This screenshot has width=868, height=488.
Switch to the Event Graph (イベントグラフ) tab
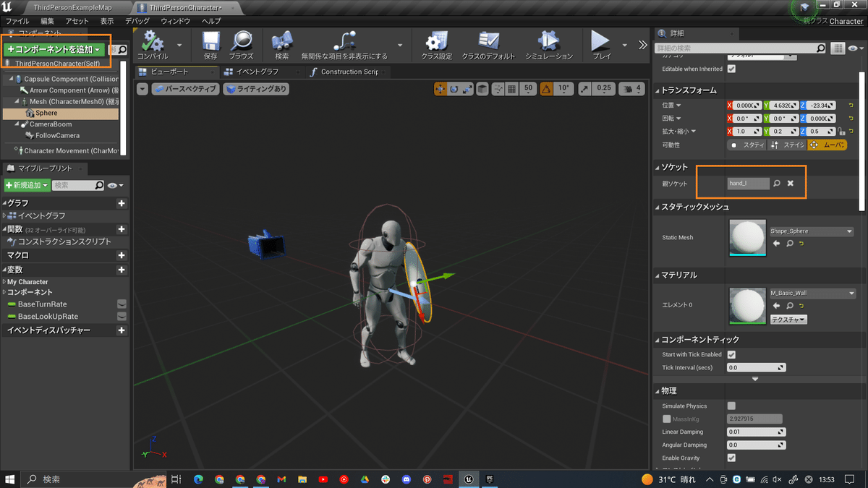[257, 72]
